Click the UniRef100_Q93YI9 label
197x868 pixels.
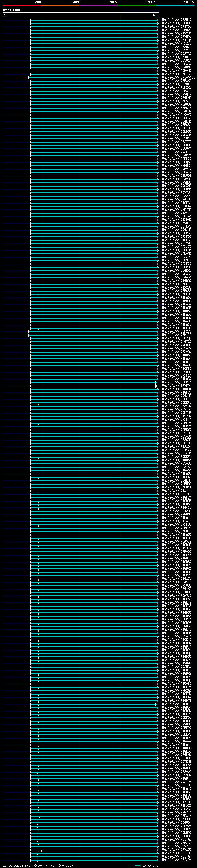coord(177,50)
